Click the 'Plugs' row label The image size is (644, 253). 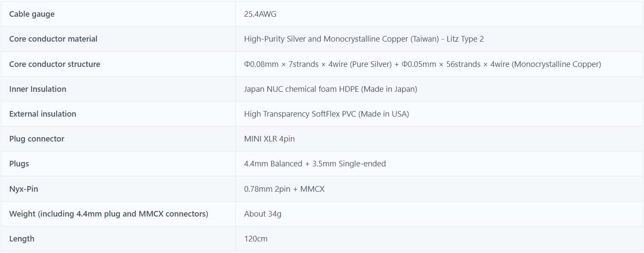click(19, 164)
